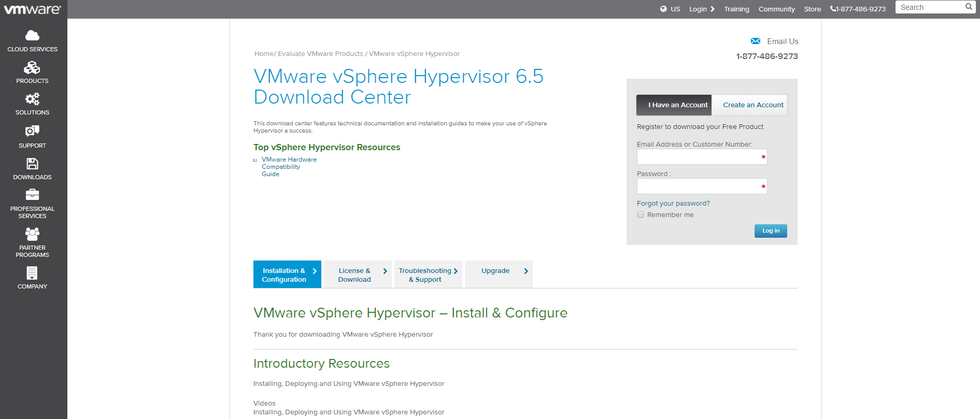Click arrow on Troubleshooting & Support tab
Screen dimensions: 980x419
pyautogui.click(x=456, y=271)
